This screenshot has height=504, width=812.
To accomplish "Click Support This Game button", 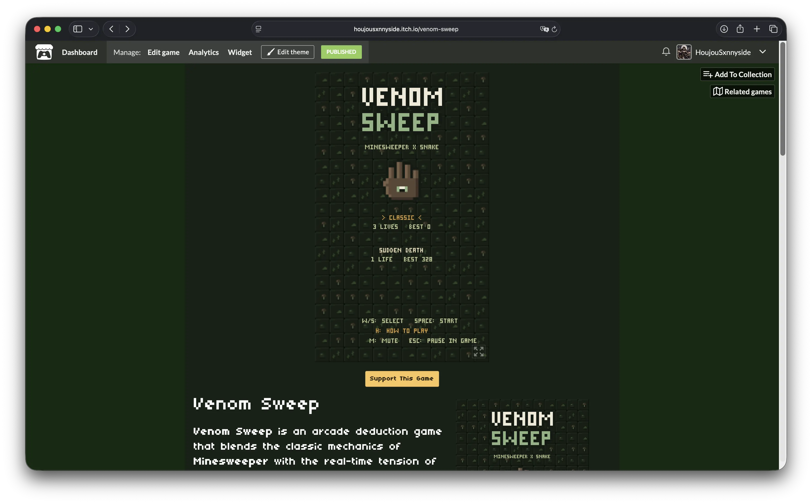I will pos(402,379).
